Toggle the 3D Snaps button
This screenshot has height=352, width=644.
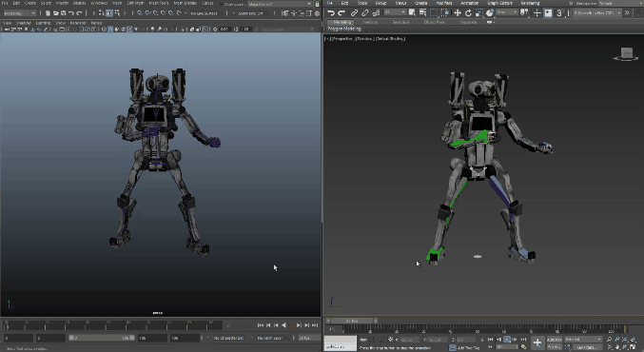[x=559, y=13]
